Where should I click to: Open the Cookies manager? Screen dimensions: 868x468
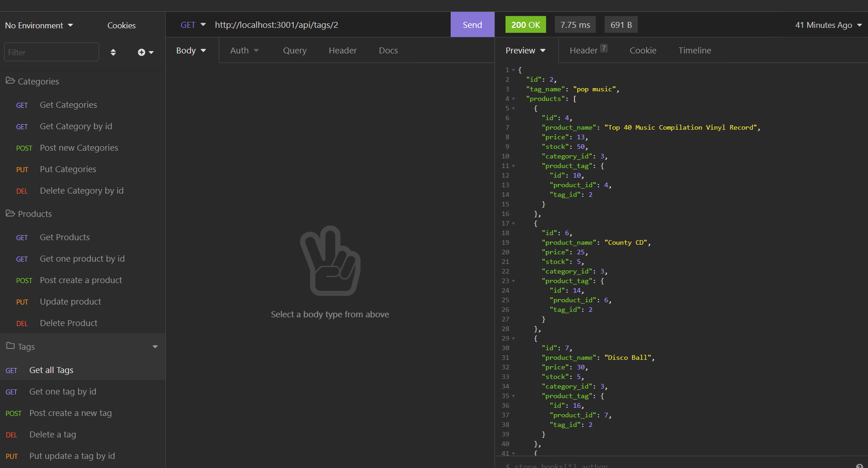[x=121, y=25]
